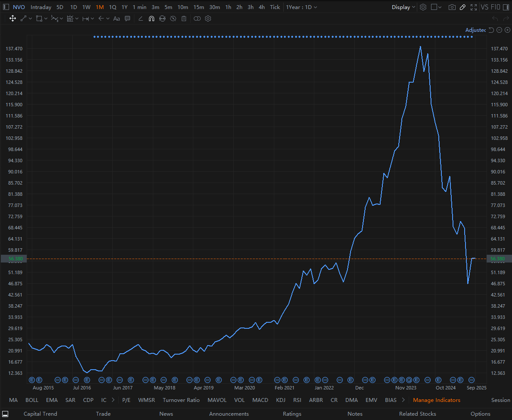Click the Q event marker near Nov 2023
The image size is (512, 420).
pos(409,380)
